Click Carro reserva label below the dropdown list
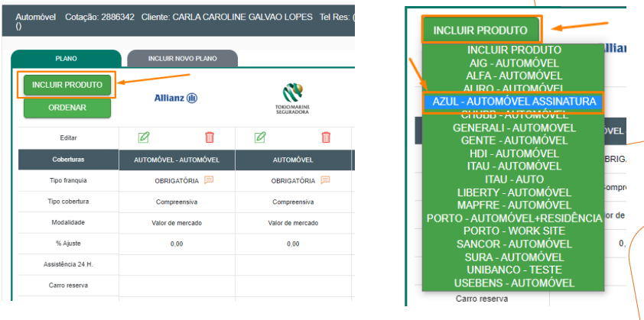The image size is (644, 320). 481,299
